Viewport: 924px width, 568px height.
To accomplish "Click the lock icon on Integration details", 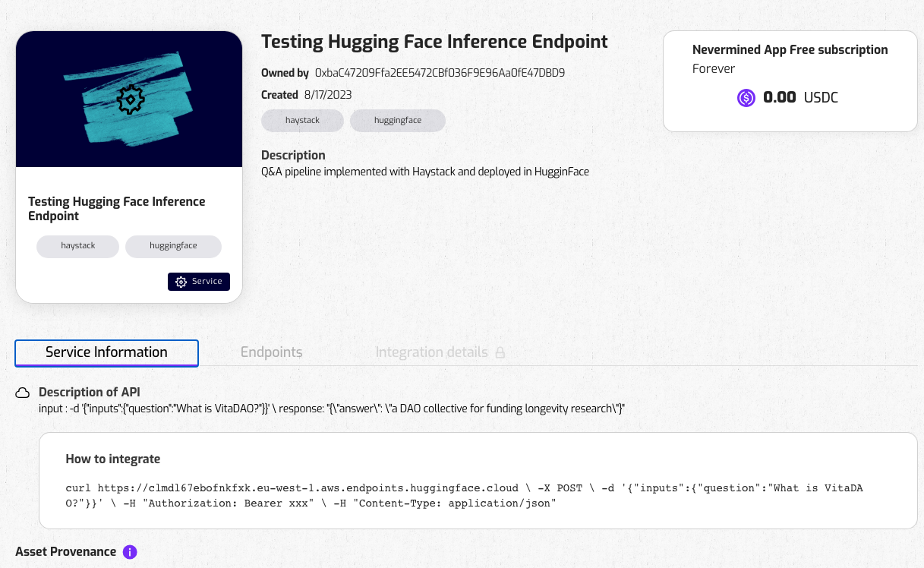I will tap(500, 352).
